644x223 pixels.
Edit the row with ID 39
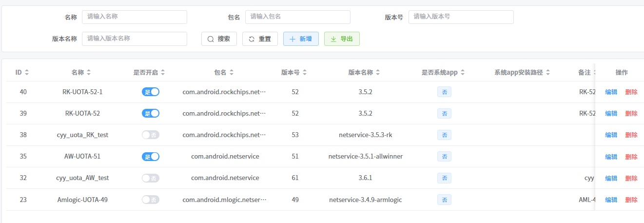click(611, 113)
